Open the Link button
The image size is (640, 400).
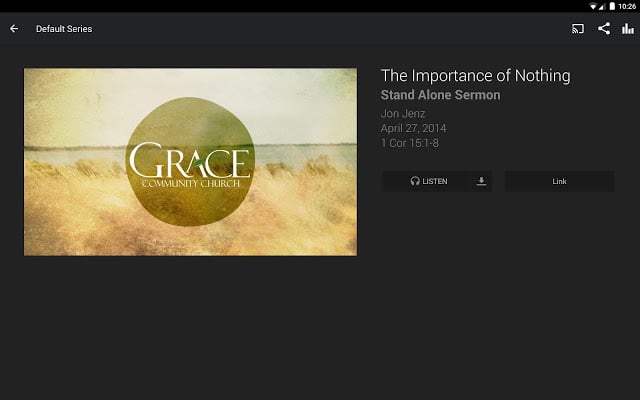click(559, 181)
